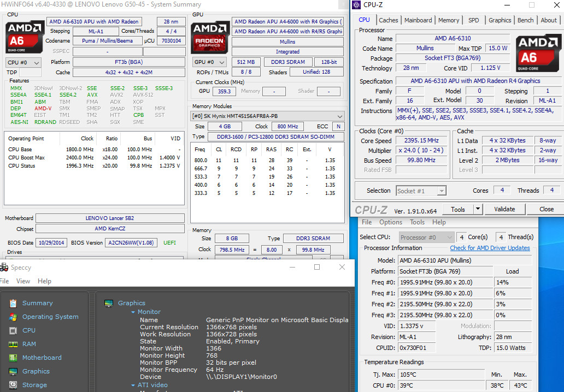Switch to the Memory tab in CPU-Z
The image size is (564, 392).
point(449,20)
